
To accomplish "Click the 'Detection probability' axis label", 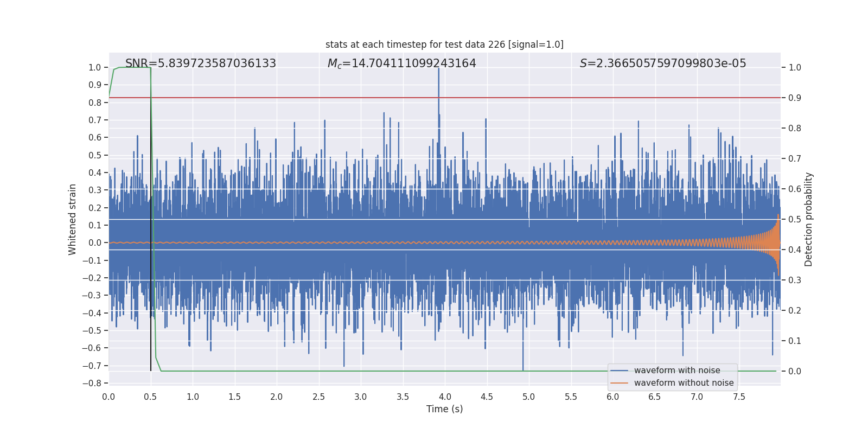I will pos(809,219).
